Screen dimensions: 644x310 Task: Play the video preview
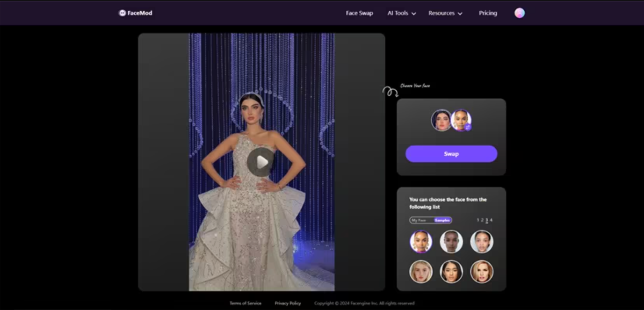click(261, 162)
